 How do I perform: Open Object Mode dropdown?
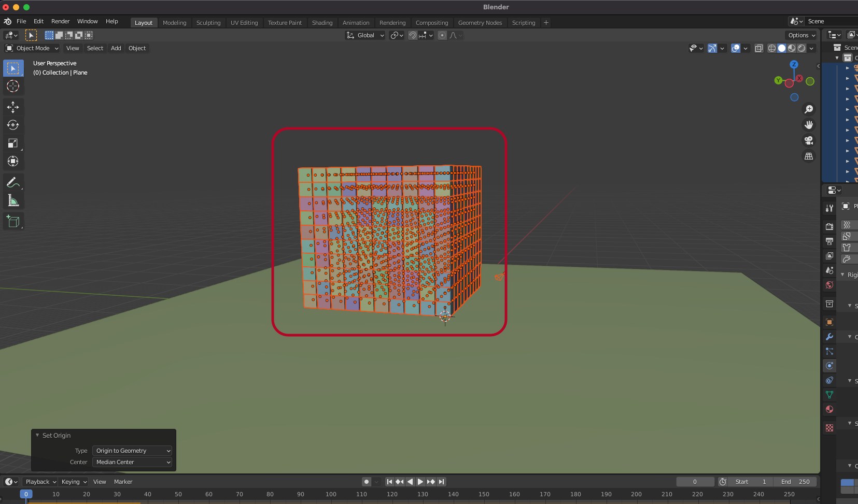32,48
